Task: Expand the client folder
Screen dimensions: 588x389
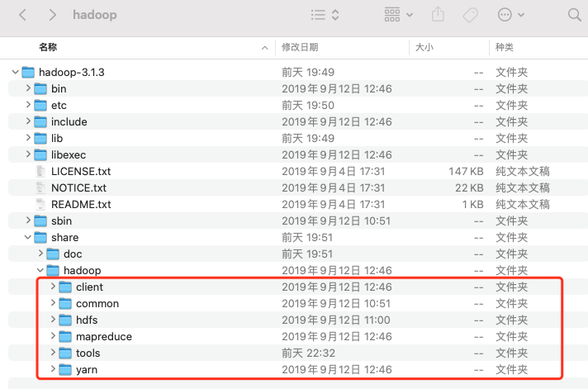Action: coord(53,287)
